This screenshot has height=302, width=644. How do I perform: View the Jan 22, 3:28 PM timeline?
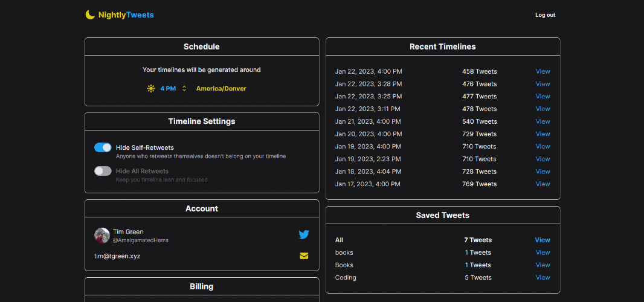point(543,84)
